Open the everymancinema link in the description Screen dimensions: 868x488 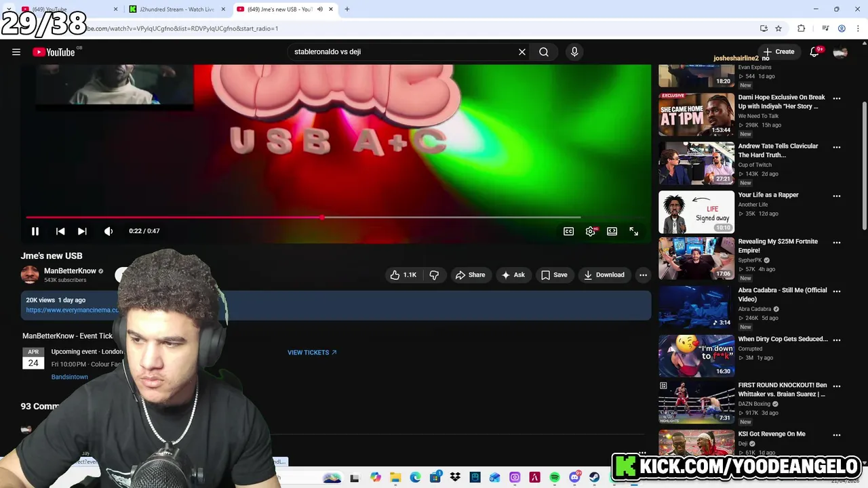[x=72, y=310]
